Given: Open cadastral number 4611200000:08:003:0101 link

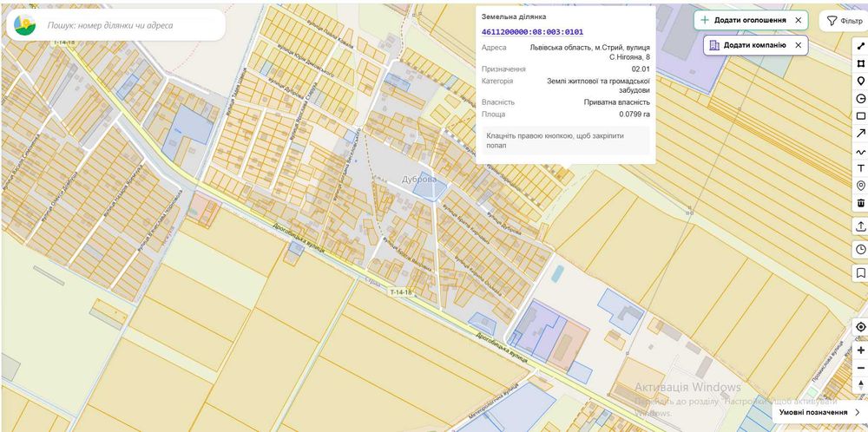Looking at the screenshot, I should coord(532,32).
